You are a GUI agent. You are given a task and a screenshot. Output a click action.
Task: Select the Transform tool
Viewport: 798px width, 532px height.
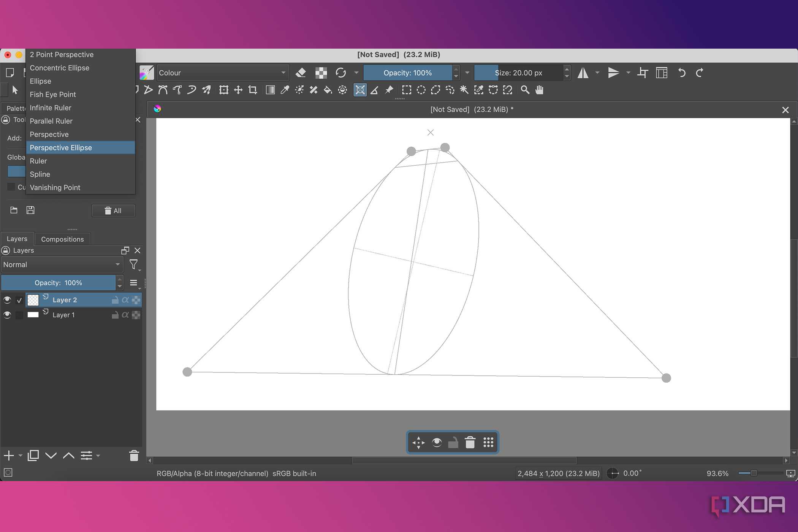click(x=224, y=90)
